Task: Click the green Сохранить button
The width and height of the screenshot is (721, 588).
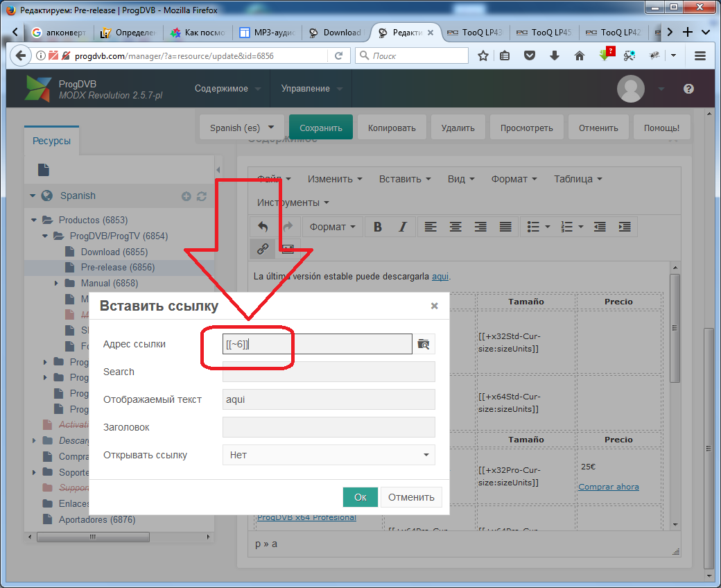Action: [x=321, y=128]
